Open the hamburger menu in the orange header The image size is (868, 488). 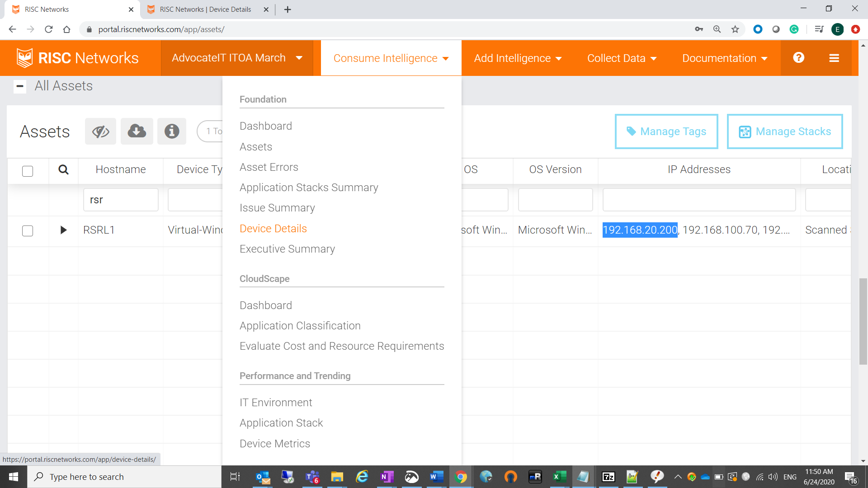coord(834,58)
